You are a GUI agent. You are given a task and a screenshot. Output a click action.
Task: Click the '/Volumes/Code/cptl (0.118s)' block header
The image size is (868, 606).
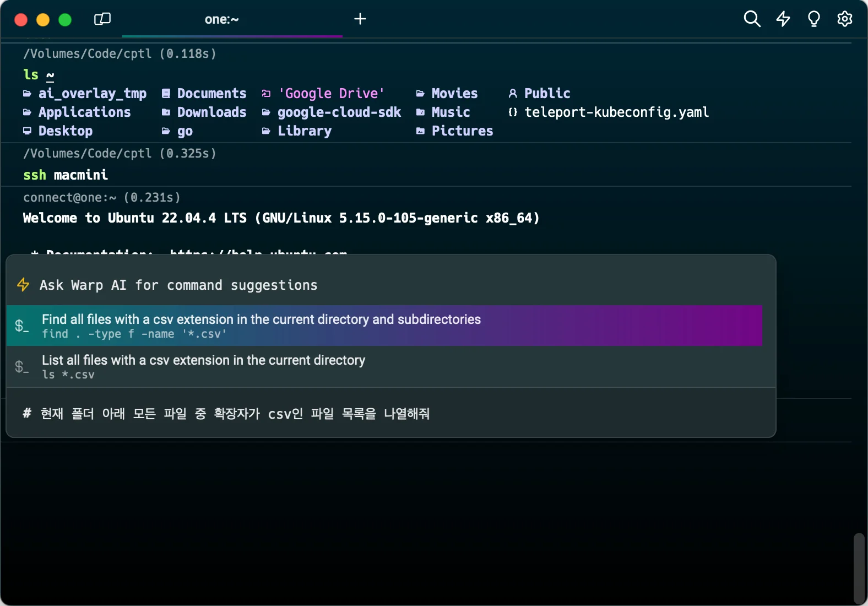(x=120, y=54)
